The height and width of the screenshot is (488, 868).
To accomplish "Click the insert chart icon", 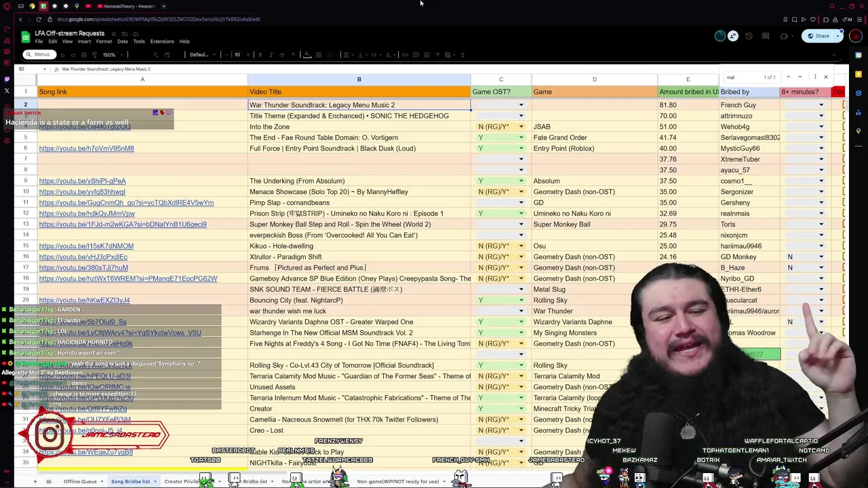I will click(427, 55).
